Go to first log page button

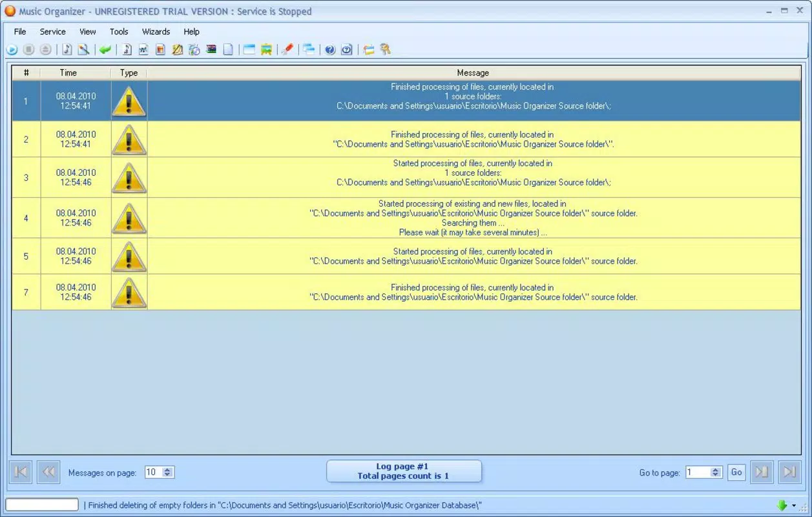pyautogui.click(x=21, y=472)
